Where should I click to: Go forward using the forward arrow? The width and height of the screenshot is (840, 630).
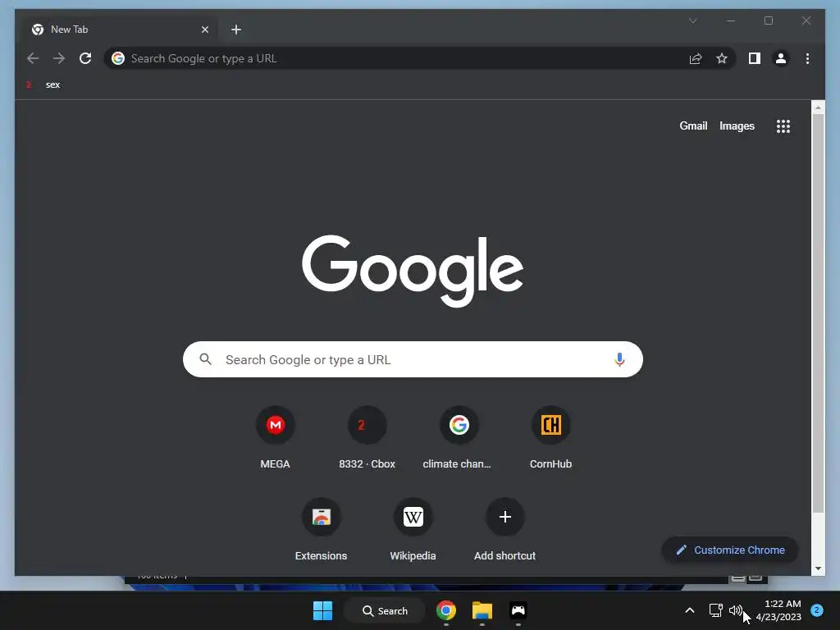point(59,58)
